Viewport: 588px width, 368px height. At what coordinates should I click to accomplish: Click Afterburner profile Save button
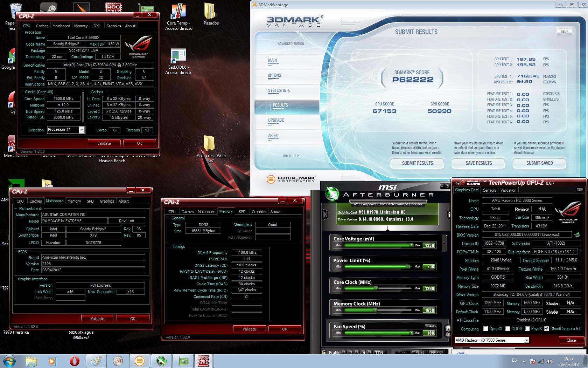pos(379,352)
